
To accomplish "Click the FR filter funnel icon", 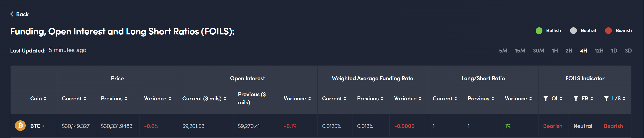I will tap(576, 98).
